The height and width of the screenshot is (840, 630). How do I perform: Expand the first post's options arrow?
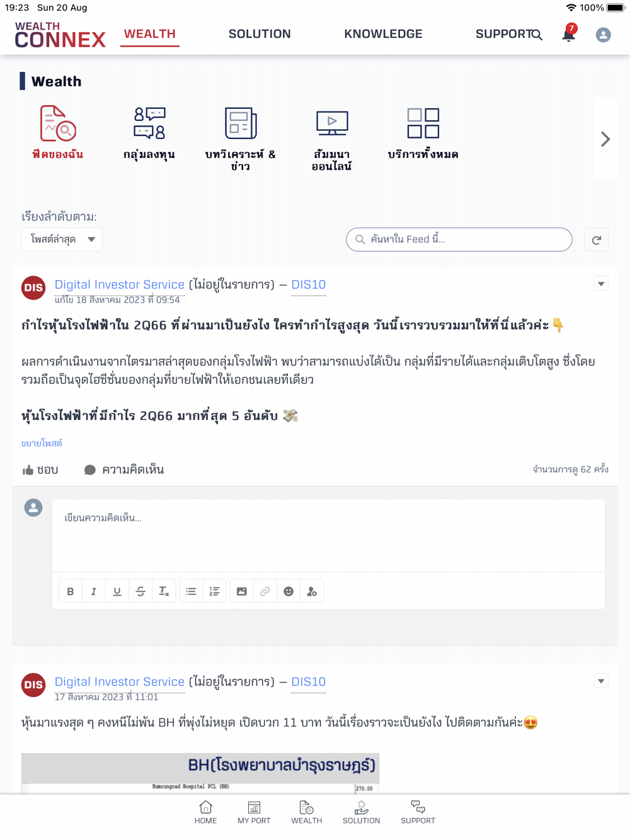(x=601, y=284)
